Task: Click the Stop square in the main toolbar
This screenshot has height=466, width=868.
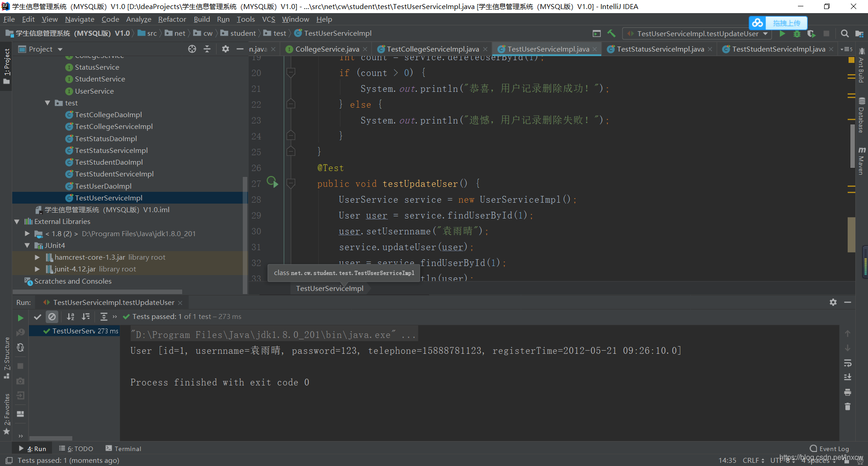Action: pos(826,33)
